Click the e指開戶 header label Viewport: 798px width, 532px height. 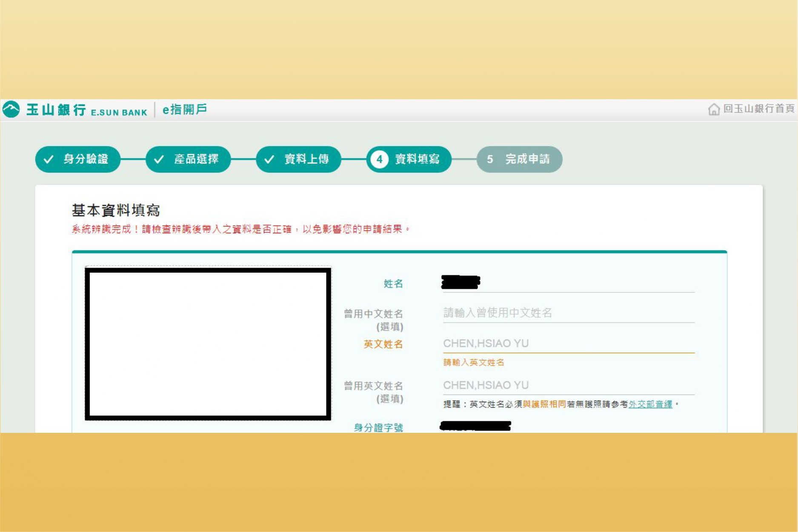[185, 109]
